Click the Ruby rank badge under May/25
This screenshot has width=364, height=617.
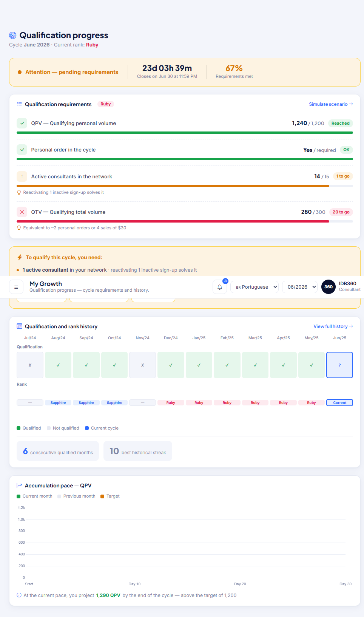[312, 403]
